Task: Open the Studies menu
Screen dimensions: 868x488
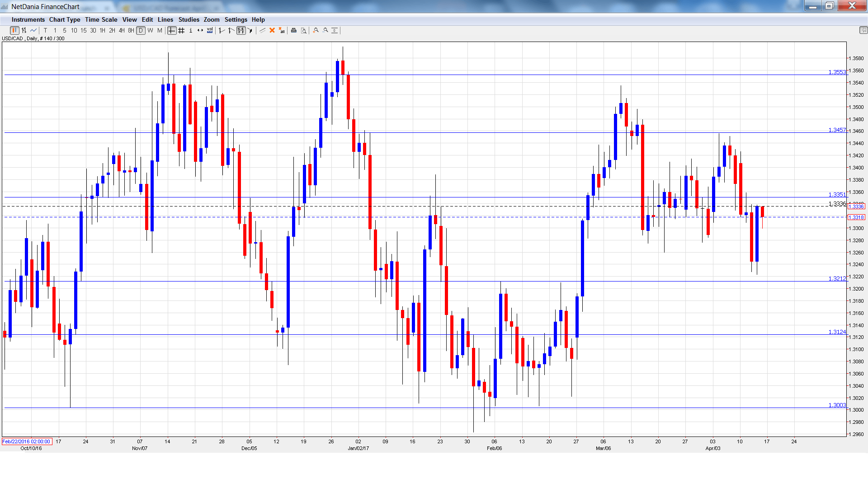Action: coord(189,20)
